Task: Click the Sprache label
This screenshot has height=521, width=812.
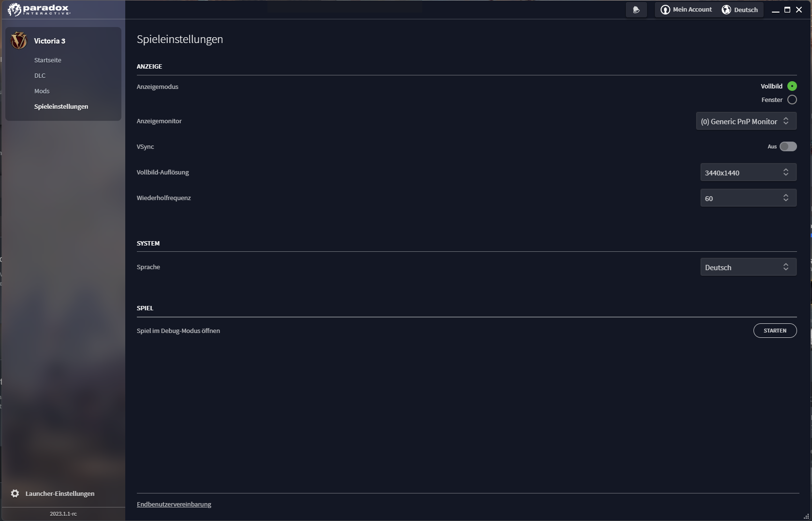Action: click(x=148, y=267)
